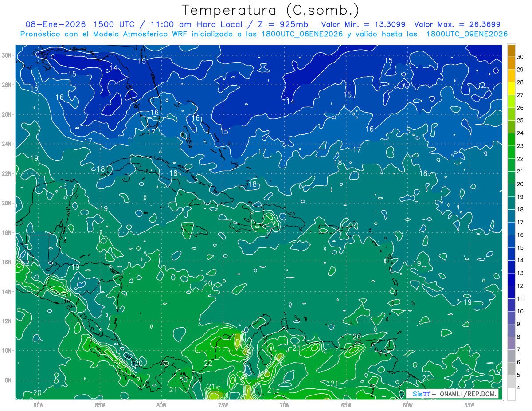Screen dimensions: 532x411
Task: Click the 80W longitude axis label
Action: click(x=161, y=405)
